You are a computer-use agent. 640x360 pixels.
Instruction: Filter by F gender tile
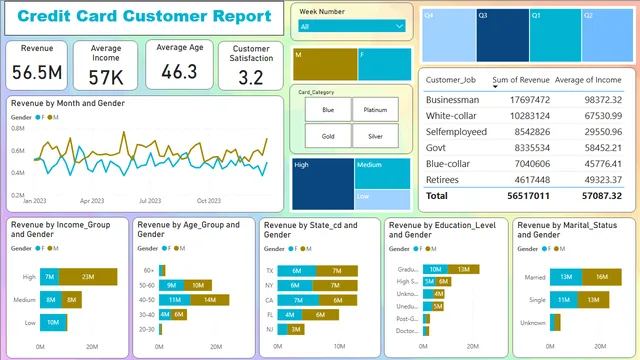pyautogui.click(x=384, y=64)
